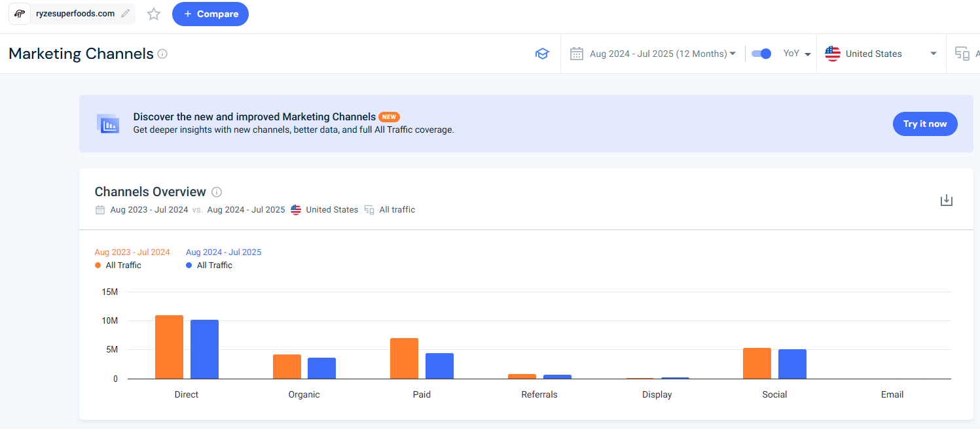
Task: Toggle the YoY comparison switch off
Action: tap(761, 54)
